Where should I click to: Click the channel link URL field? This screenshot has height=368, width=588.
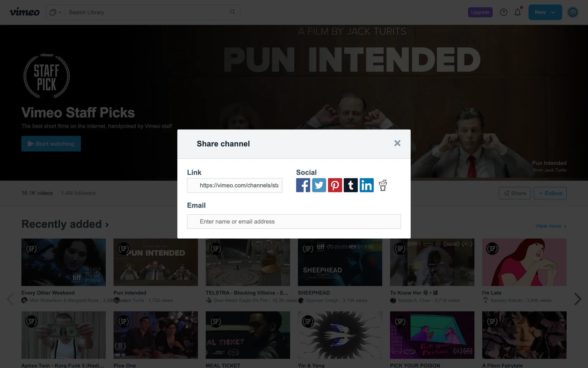pyautogui.click(x=235, y=185)
